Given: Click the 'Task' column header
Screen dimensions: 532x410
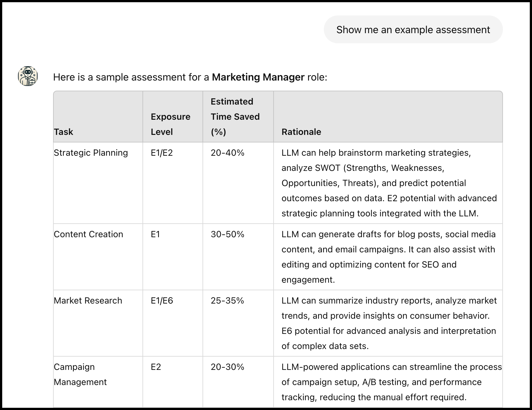Looking at the screenshot, I should (63, 132).
